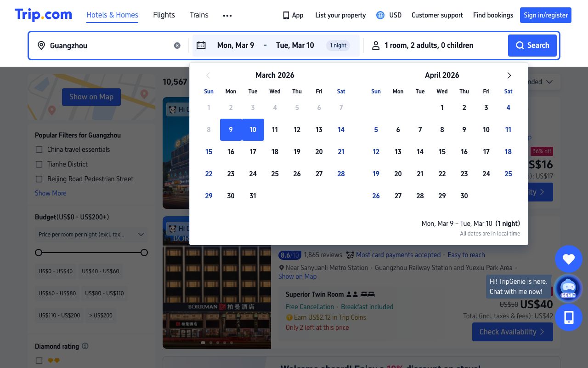Go to next month in calendar

pyautogui.click(x=509, y=75)
